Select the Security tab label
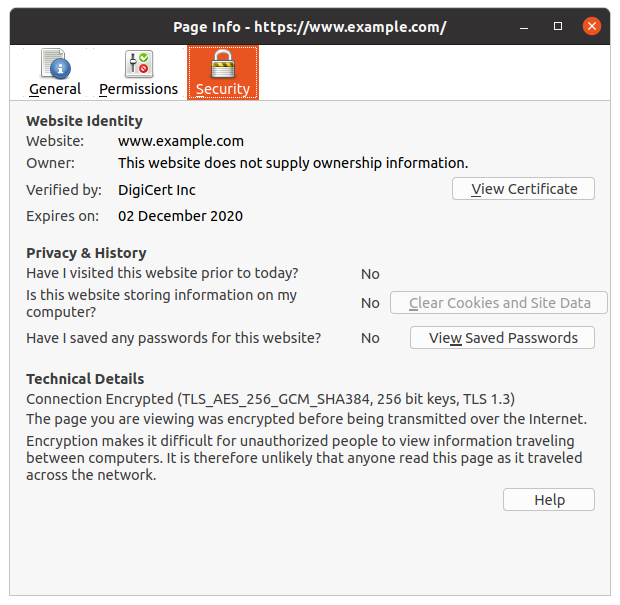The width and height of the screenshot is (620, 605). point(223,89)
